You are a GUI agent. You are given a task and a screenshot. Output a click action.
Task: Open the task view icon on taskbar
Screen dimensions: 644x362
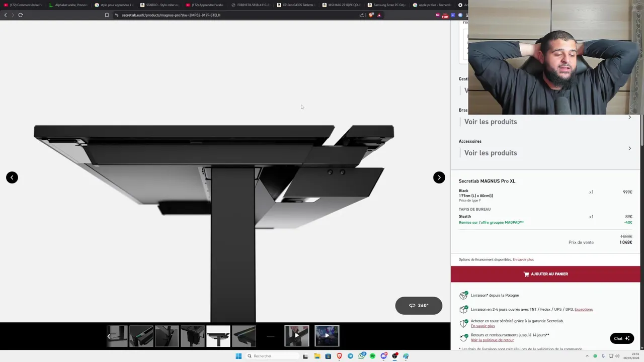[x=305, y=356]
